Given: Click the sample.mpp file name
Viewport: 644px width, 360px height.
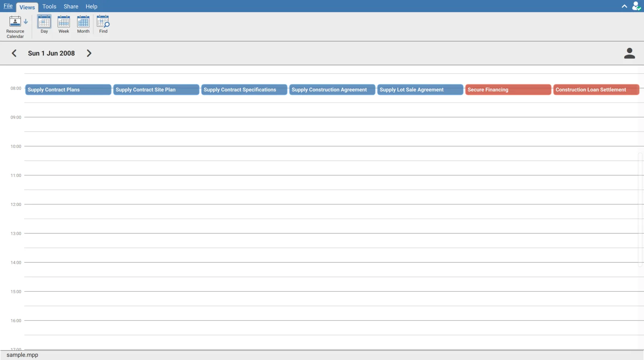Looking at the screenshot, I should click(x=23, y=355).
